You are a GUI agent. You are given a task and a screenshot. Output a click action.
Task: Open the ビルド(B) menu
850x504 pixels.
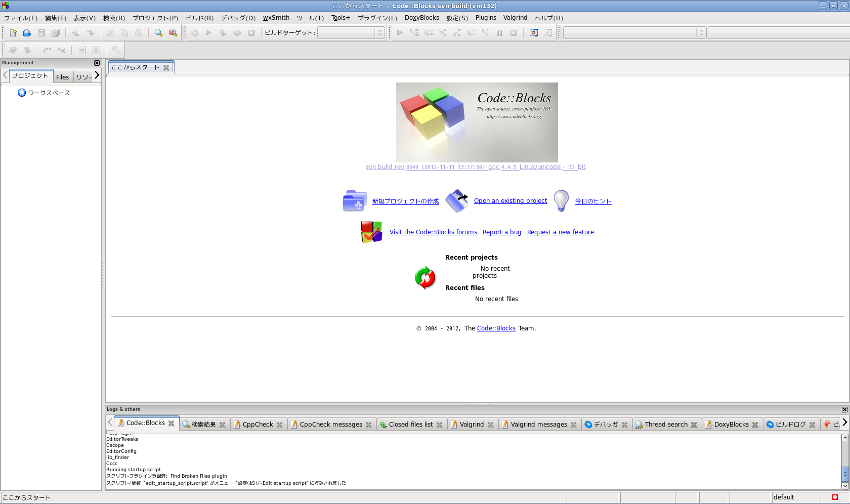point(199,18)
